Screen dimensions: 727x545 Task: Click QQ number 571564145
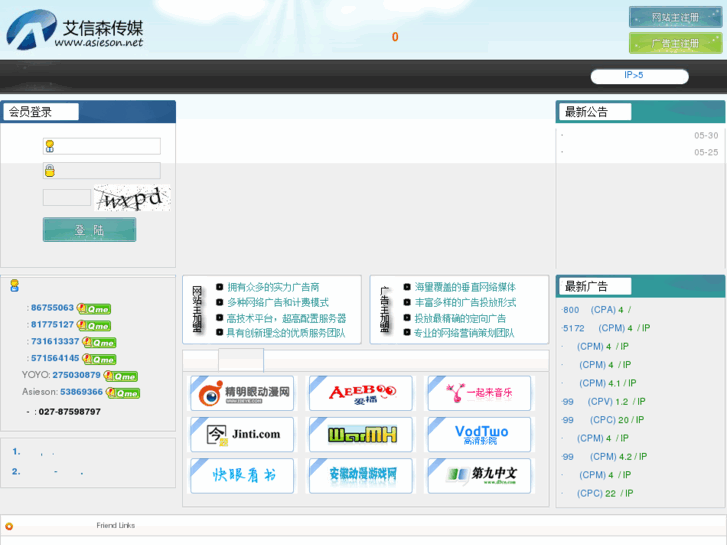pos(55,358)
